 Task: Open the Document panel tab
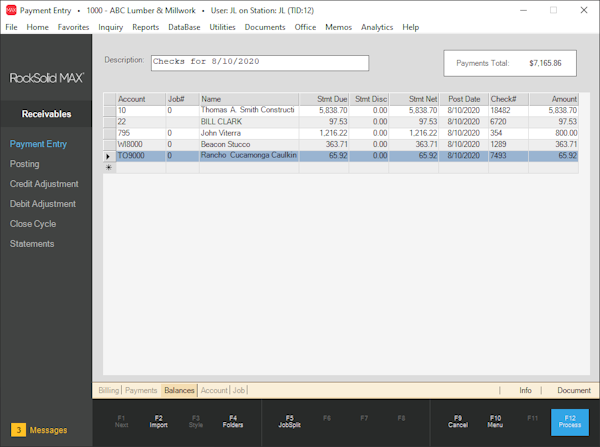point(573,390)
